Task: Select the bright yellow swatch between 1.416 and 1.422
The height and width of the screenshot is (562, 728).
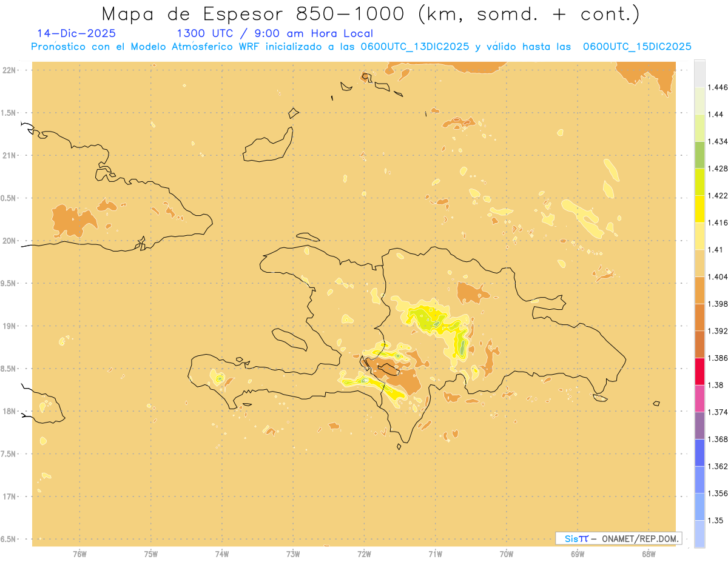Action: click(x=699, y=209)
